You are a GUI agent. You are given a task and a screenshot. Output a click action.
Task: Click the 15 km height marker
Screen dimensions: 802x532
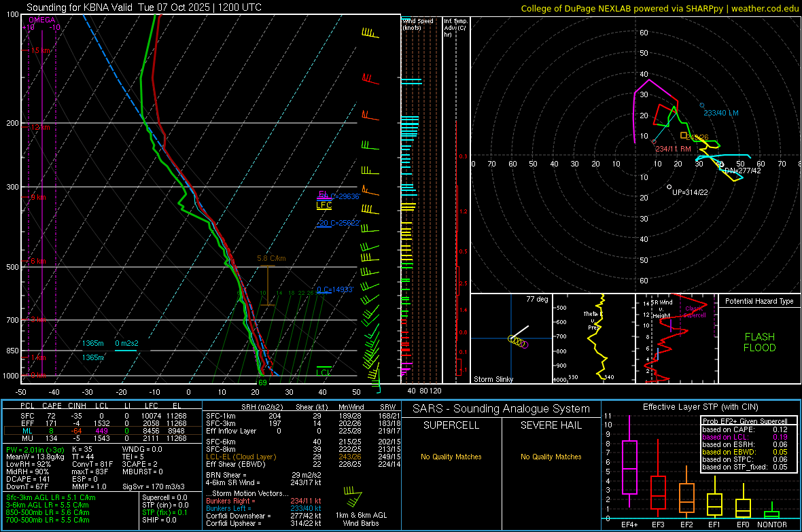(x=40, y=51)
